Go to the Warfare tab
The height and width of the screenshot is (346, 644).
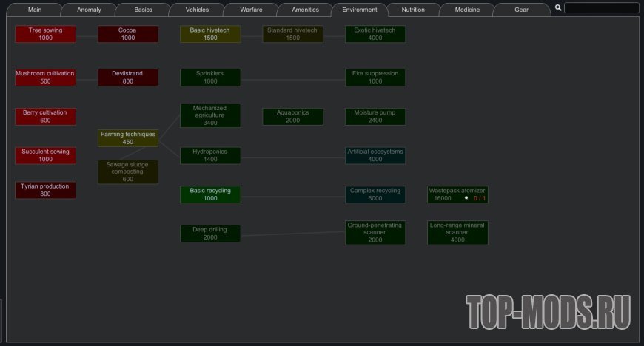(x=252, y=10)
